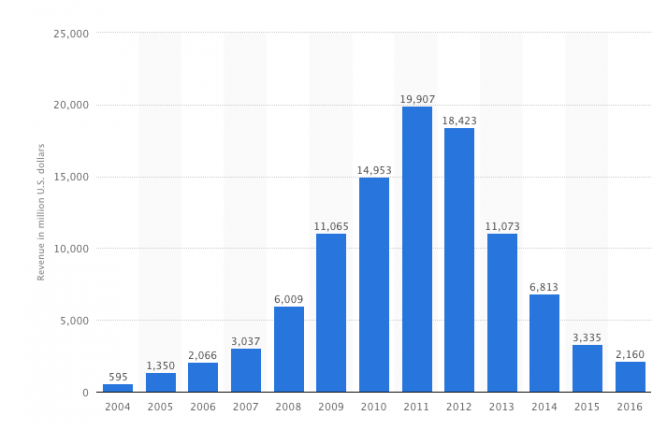This screenshot has width=667, height=430.
Task: Click the 2015 x-axis year label
Action: [x=587, y=407]
